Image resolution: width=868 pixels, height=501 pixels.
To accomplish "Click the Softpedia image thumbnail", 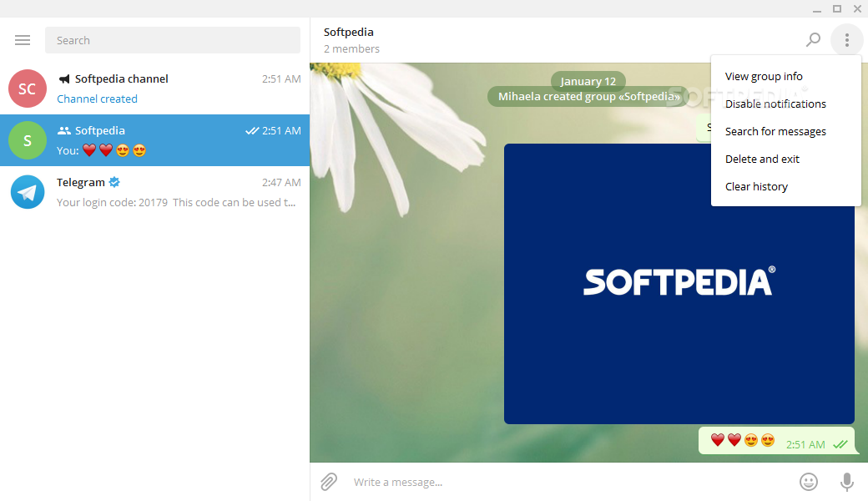I will coord(679,284).
